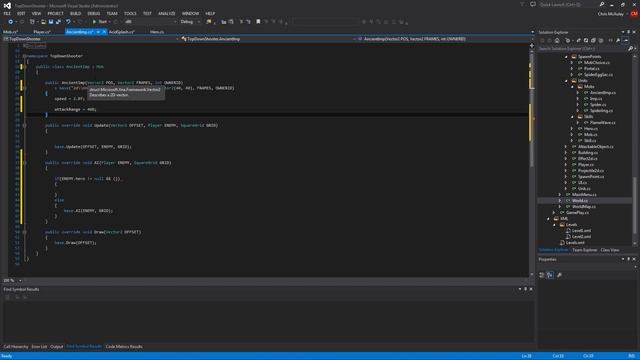Open the PROJECT menu
The image size is (640, 360).
55,13
